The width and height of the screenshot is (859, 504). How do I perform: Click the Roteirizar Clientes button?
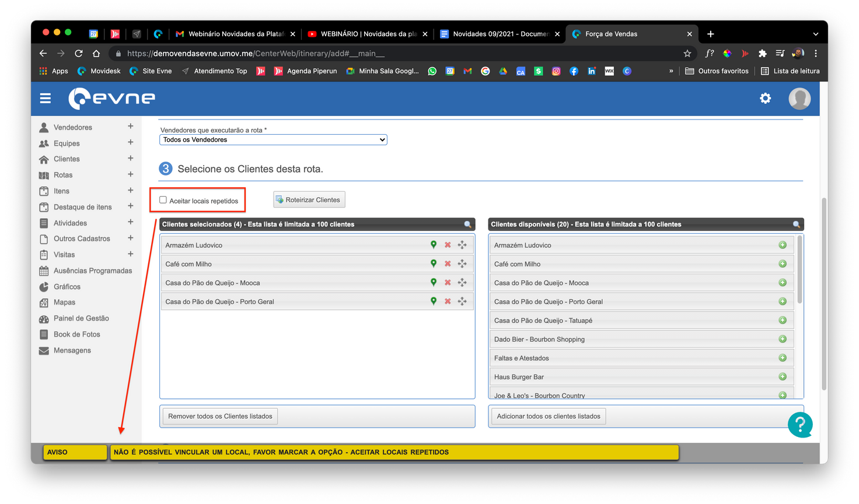coord(309,200)
